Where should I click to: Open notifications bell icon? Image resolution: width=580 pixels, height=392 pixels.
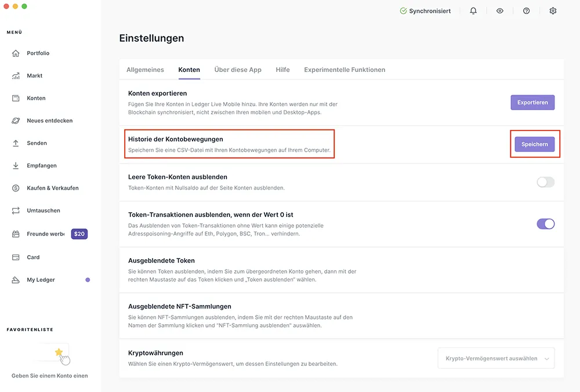[473, 11]
